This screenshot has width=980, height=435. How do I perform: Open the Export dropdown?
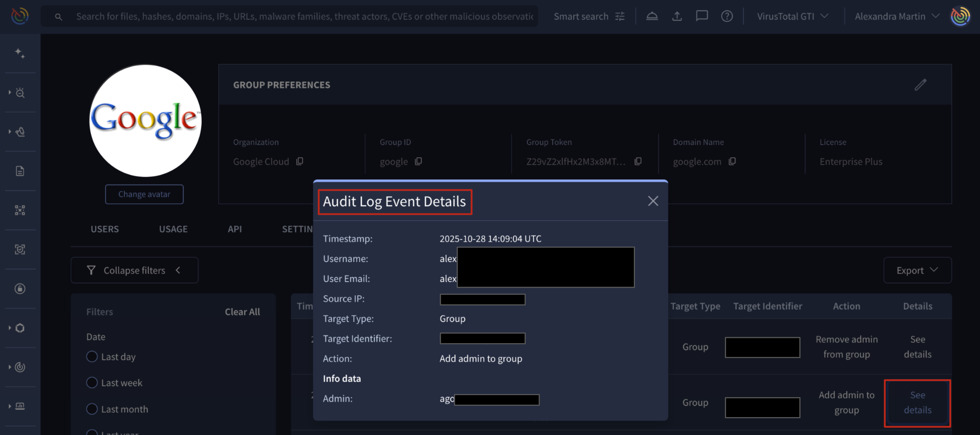pos(917,270)
